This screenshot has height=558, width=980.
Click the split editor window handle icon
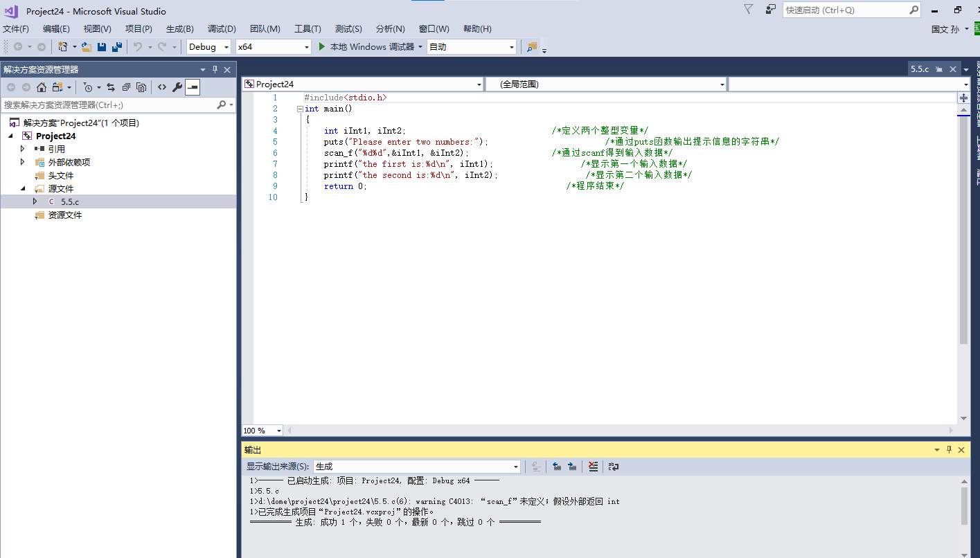[x=963, y=98]
